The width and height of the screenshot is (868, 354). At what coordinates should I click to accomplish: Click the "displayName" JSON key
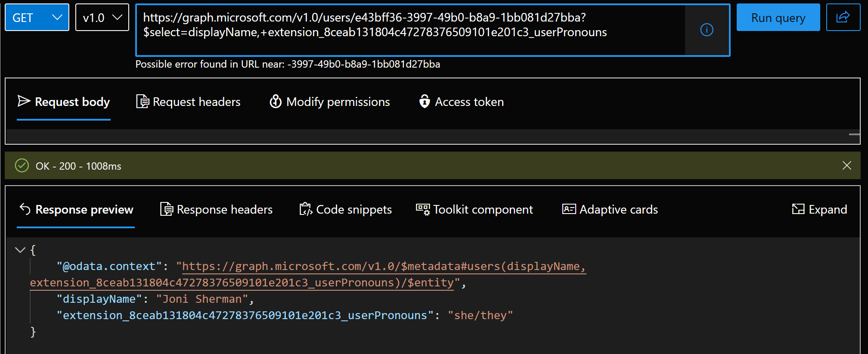click(99, 299)
